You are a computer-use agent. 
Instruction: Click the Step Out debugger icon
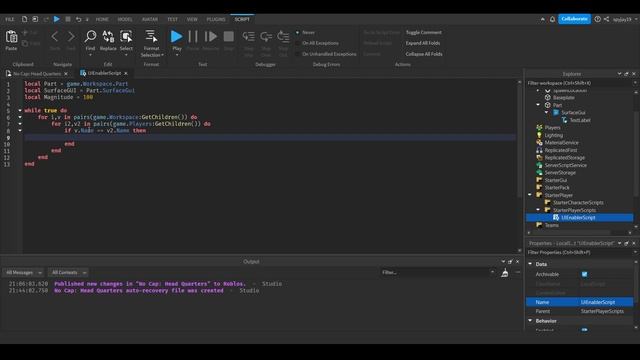[283, 36]
